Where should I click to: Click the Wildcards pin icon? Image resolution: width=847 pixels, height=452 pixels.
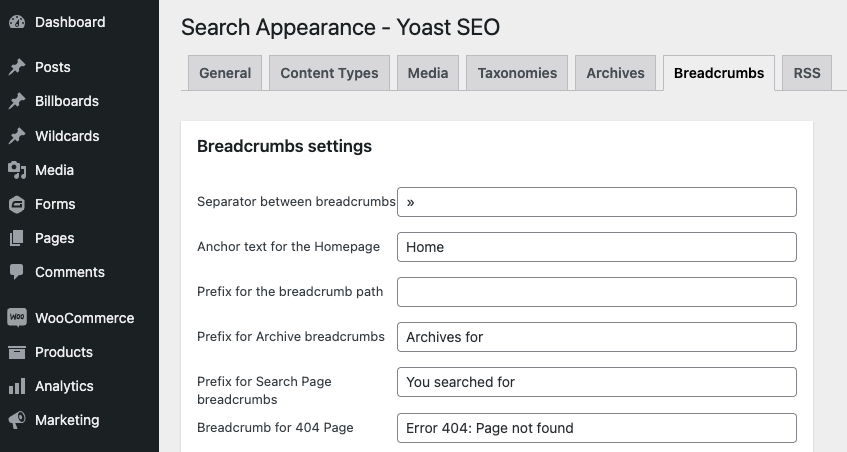click(x=17, y=136)
